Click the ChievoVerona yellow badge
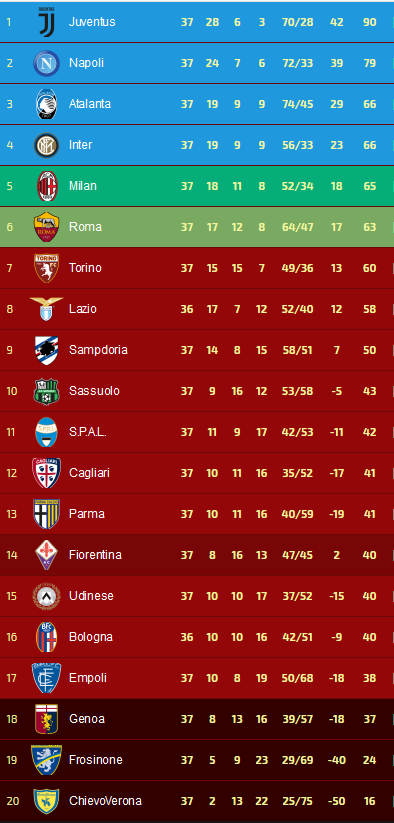Screen dimensions: 394x823 [x=47, y=801]
